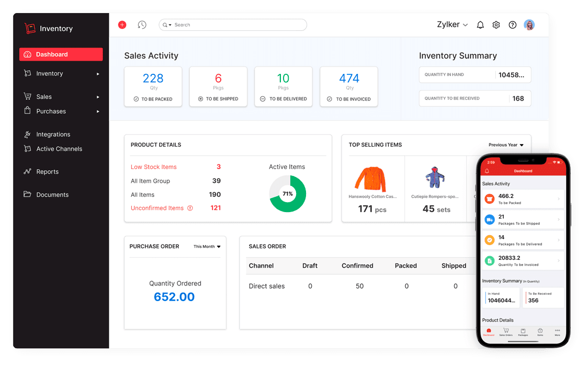This screenshot has width=588, height=365.
Task: Open the notifications bell
Action: (x=480, y=25)
